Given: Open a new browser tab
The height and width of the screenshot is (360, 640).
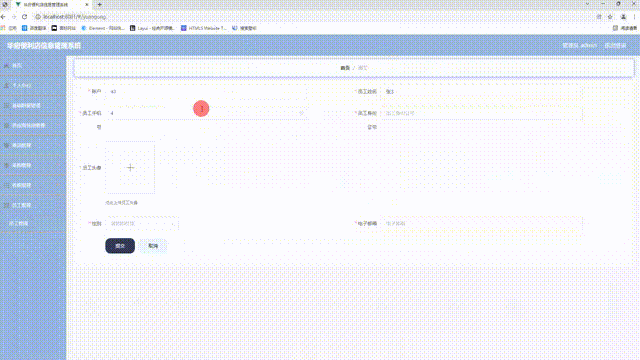Looking at the screenshot, I should (x=100, y=4).
